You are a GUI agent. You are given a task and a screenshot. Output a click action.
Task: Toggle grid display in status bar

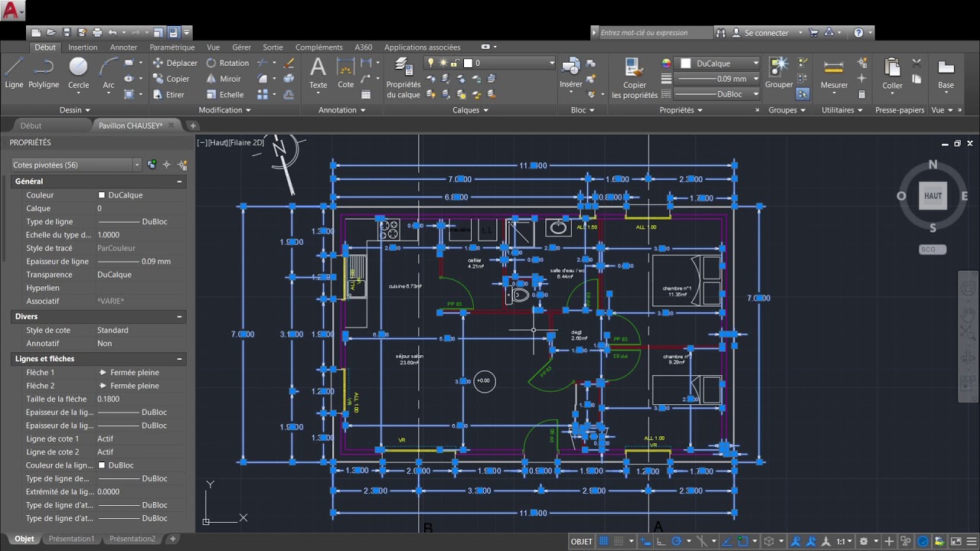click(603, 541)
